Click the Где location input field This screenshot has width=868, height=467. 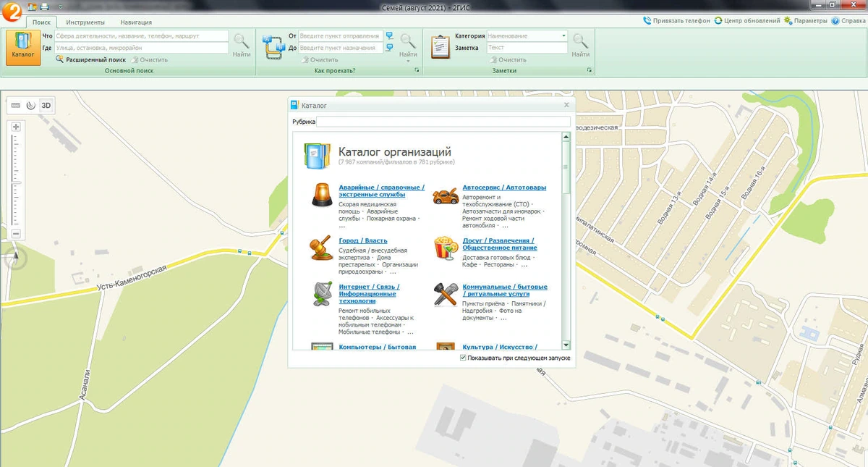141,48
